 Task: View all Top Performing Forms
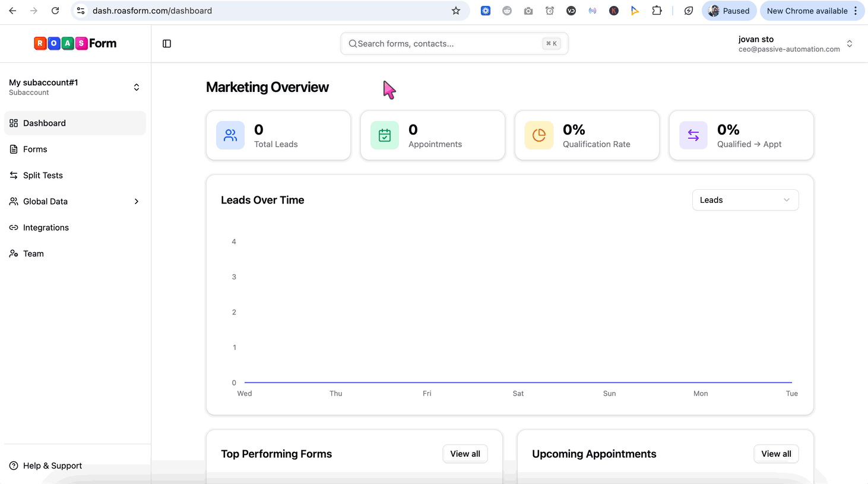[x=465, y=454]
